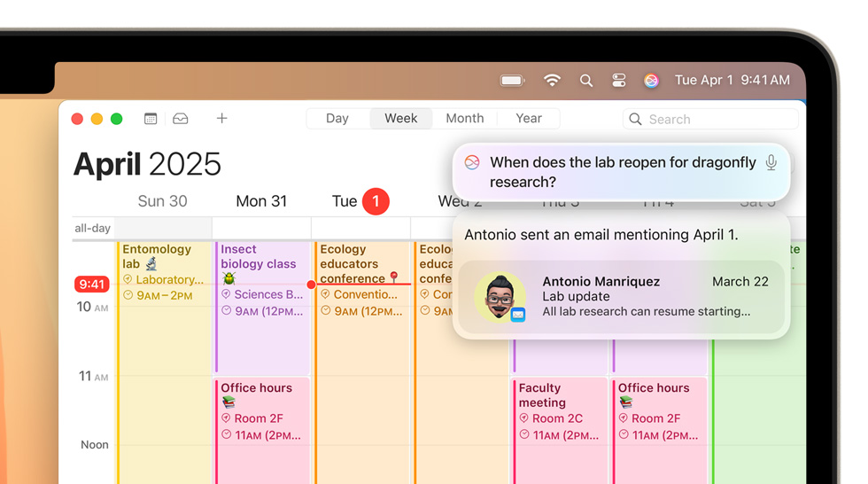This screenshot has height=484, width=868.
Task: Click the battery status icon
Action: (513, 81)
